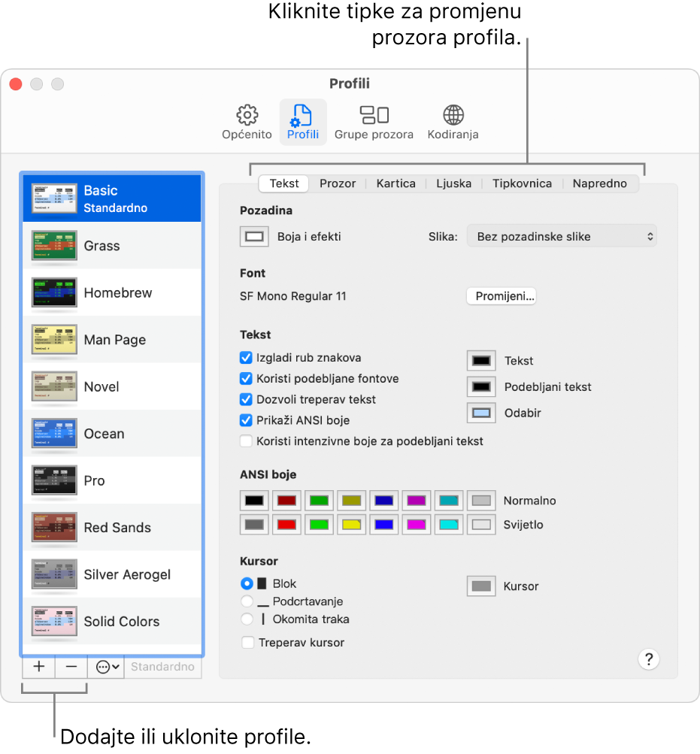700x754 pixels.
Task: Change the normal dark red ANSI color
Action: (x=286, y=500)
